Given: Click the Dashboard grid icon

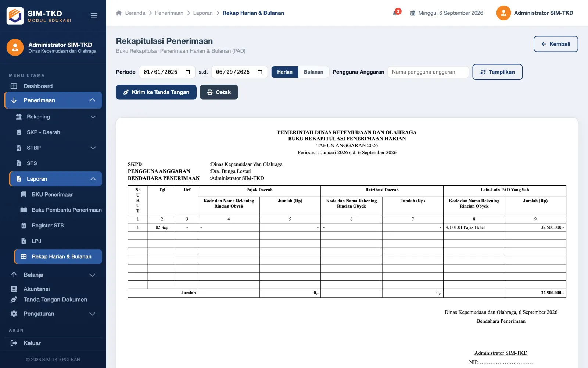Looking at the screenshot, I should pyautogui.click(x=14, y=86).
